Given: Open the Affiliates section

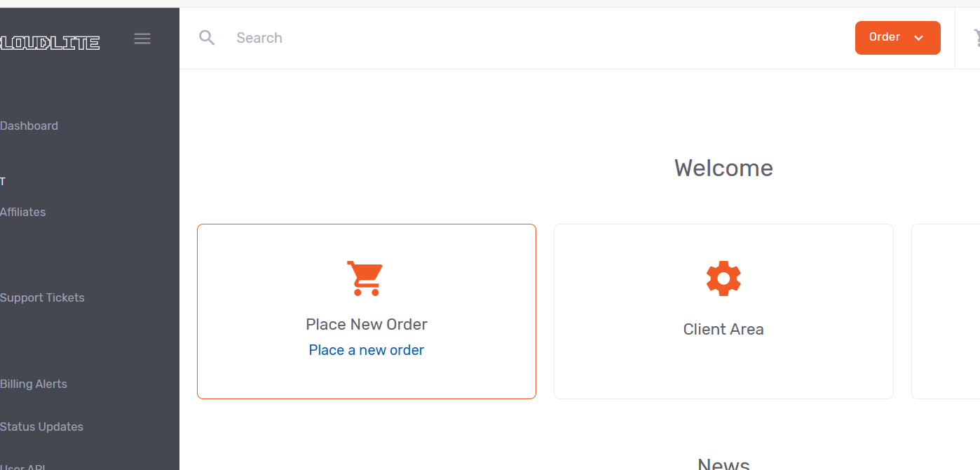Looking at the screenshot, I should pos(23,211).
